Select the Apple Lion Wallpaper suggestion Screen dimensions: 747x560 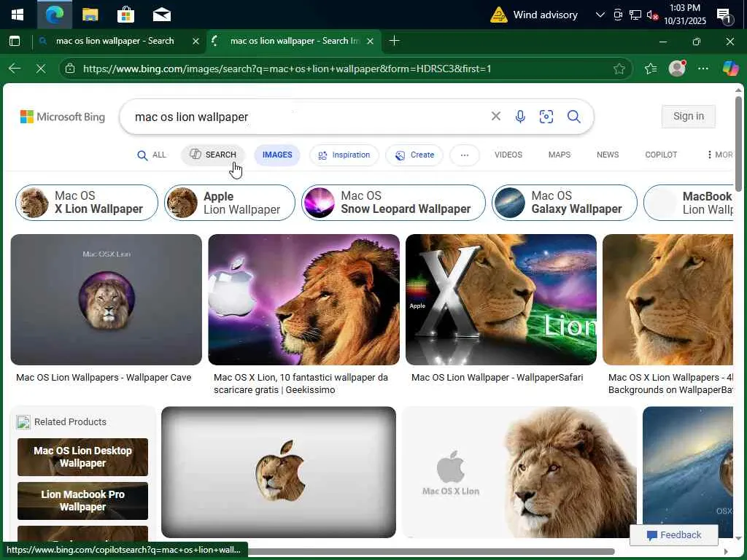coord(230,203)
